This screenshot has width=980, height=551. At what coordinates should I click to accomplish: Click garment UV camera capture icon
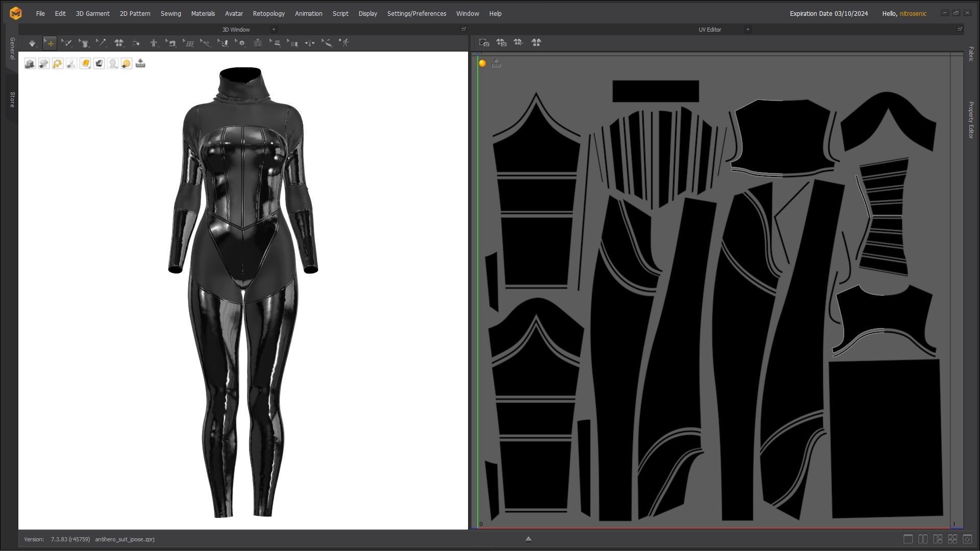[502, 43]
